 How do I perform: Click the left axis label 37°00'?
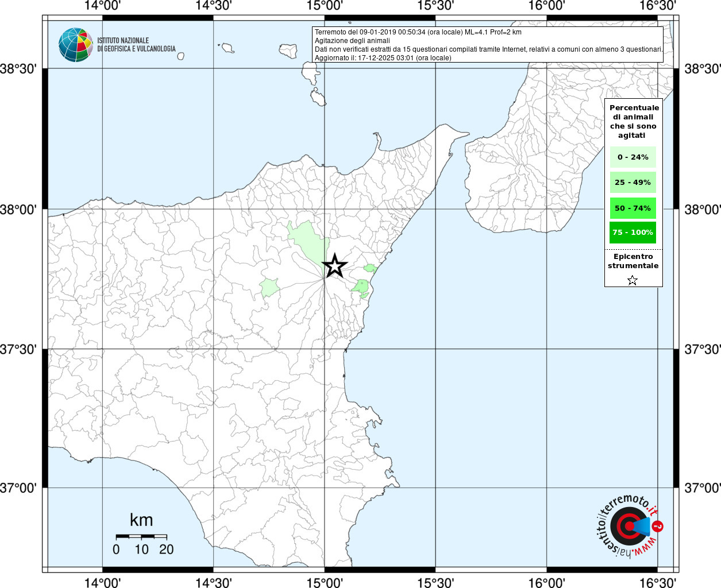(18, 488)
